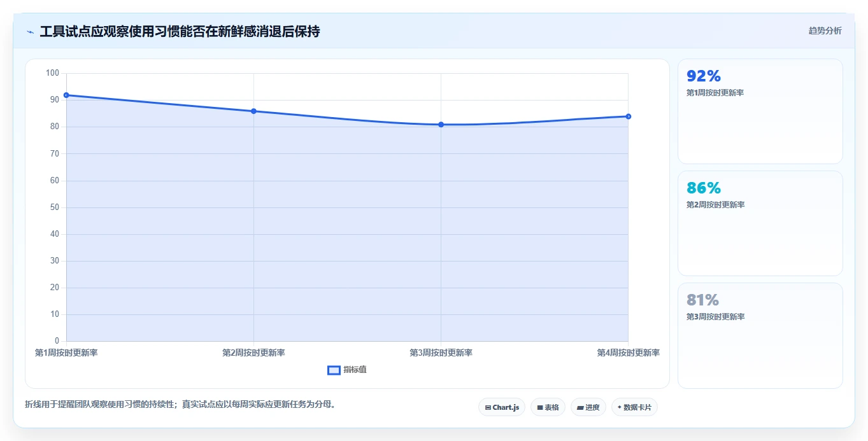The image size is (868, 441).
Task: Select the 表格 tag chip
Action: coord(548,407)
